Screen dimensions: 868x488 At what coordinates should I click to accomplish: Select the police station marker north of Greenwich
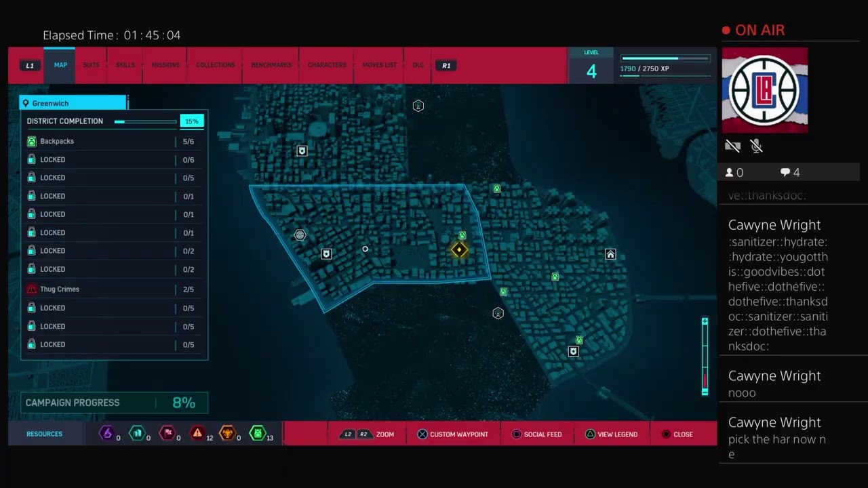click(x=302, y=151)
